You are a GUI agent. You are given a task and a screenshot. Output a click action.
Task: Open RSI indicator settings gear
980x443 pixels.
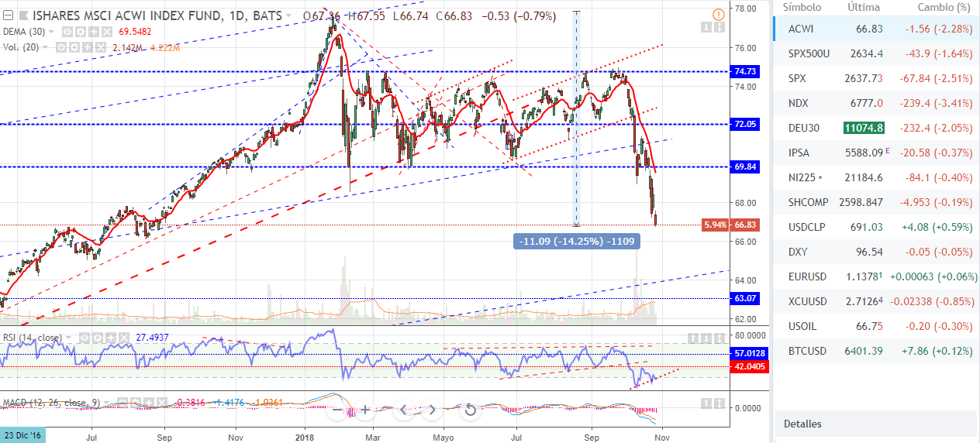(98, 338)
